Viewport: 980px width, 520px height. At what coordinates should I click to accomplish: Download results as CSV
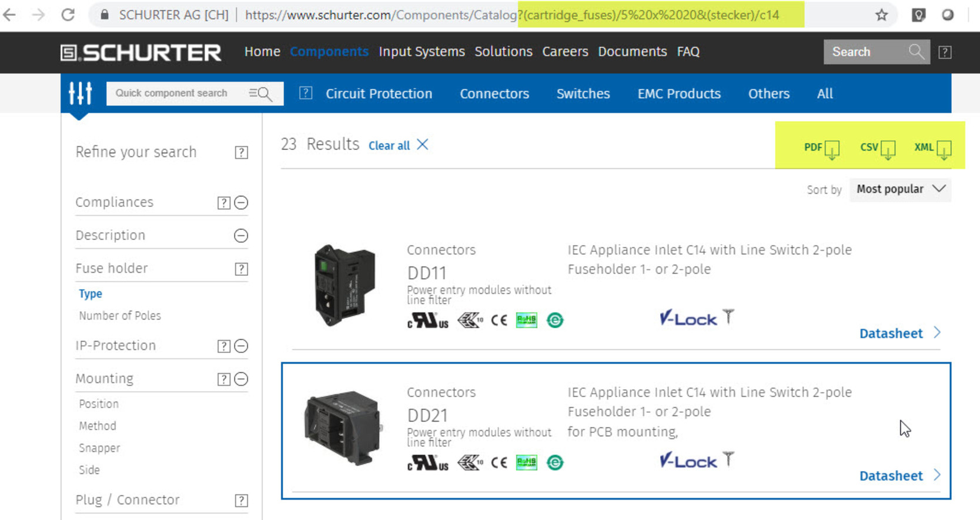(x=878, y=148)
